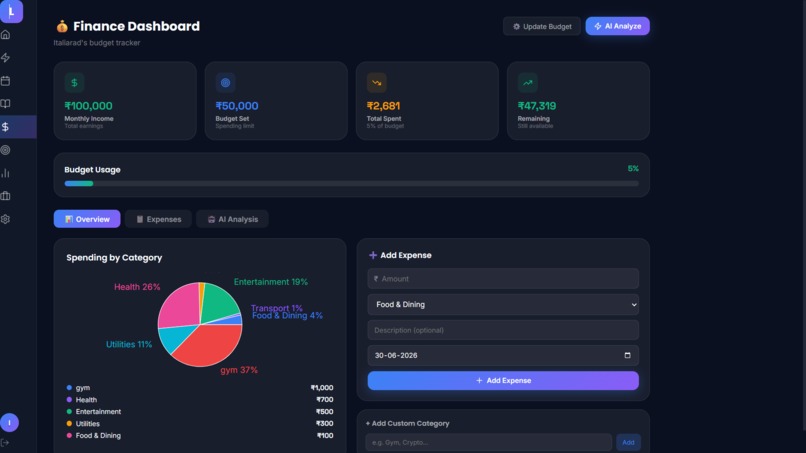Click the 'Entertainment 19%' chart label
This screenshot has width=806, height=453.
tap(271, 282)
